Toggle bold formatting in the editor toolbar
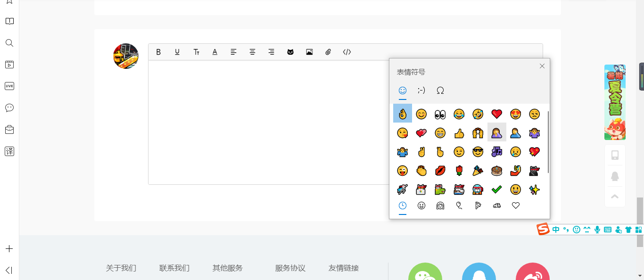Viewport: 644px width, 280px height. point(158,52)
